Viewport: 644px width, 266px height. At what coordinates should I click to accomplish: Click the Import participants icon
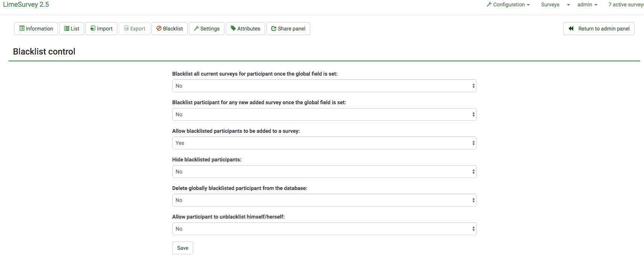93,29
